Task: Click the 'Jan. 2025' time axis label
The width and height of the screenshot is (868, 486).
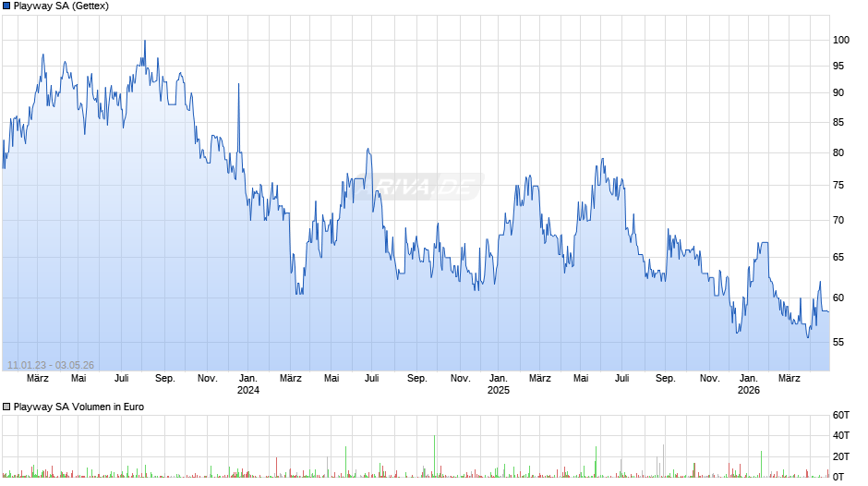Action: point(499,384)
